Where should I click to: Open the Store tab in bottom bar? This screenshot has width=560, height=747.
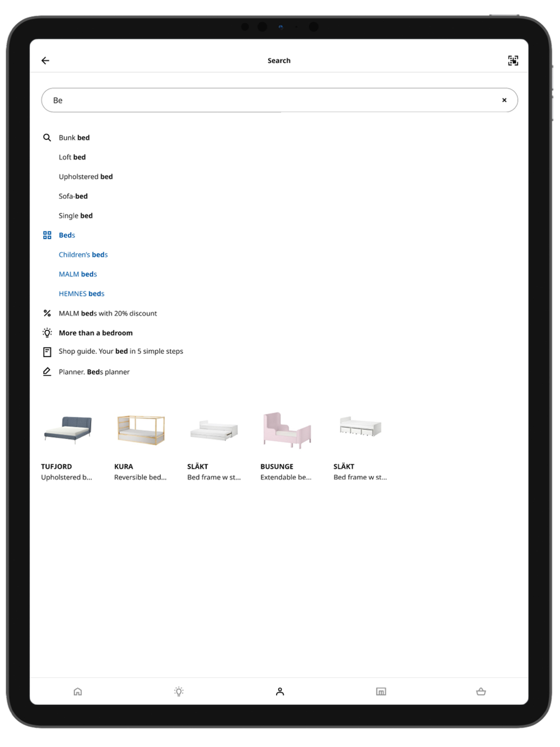coord(381,692)
